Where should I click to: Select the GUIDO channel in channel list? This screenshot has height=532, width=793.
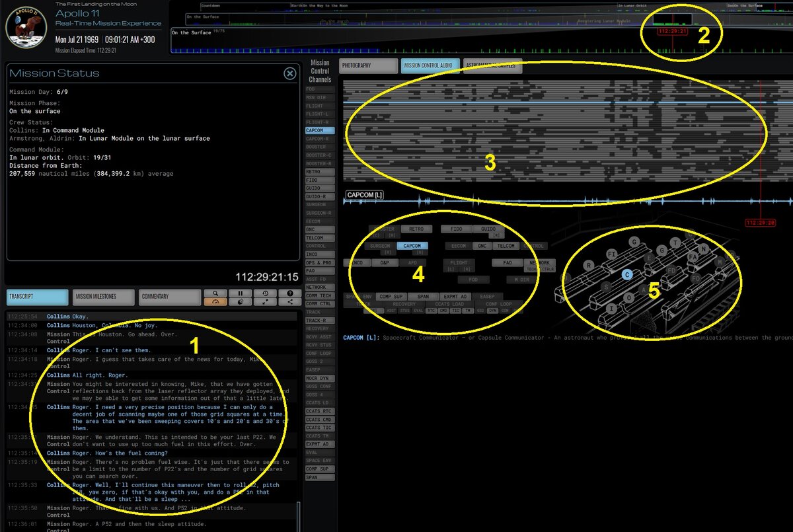(320, 188)
